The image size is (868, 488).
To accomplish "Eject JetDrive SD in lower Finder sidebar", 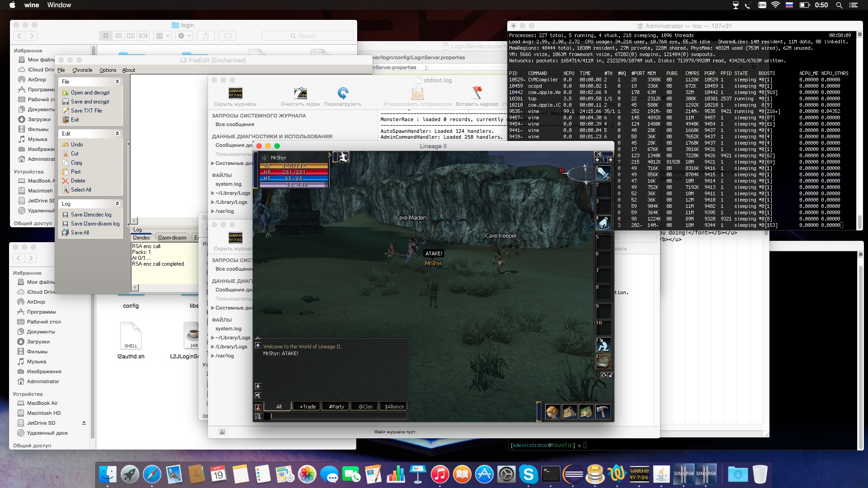I will click(84, 423).
